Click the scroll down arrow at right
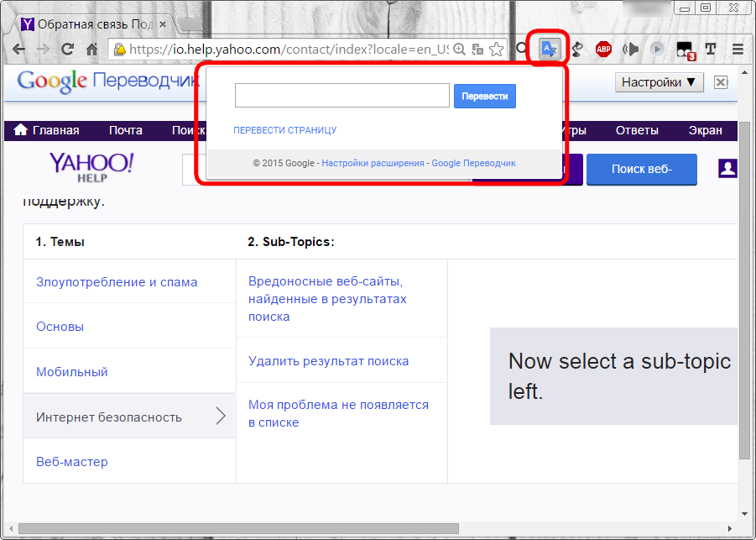The height and width of the screenshot is (540, 756). pos(744,515)
